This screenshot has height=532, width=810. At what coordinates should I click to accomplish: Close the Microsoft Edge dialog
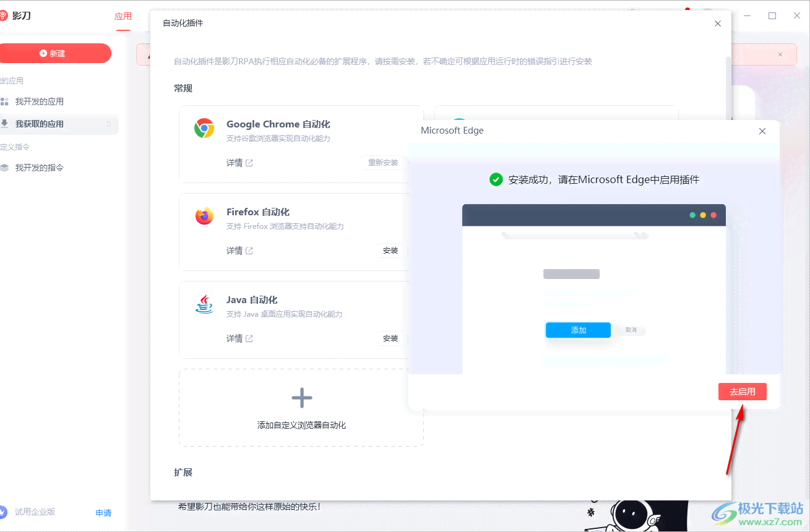pos(762,131)
